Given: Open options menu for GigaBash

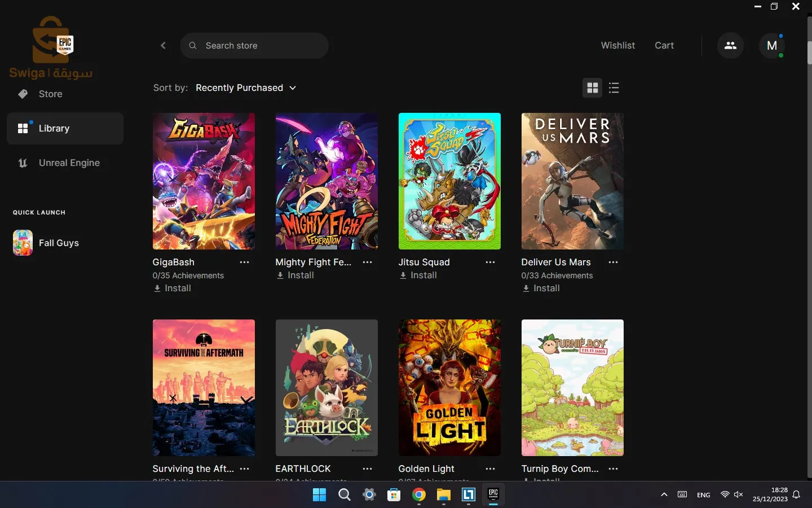Looking at the screenshot, I should (x=245, y=262).
